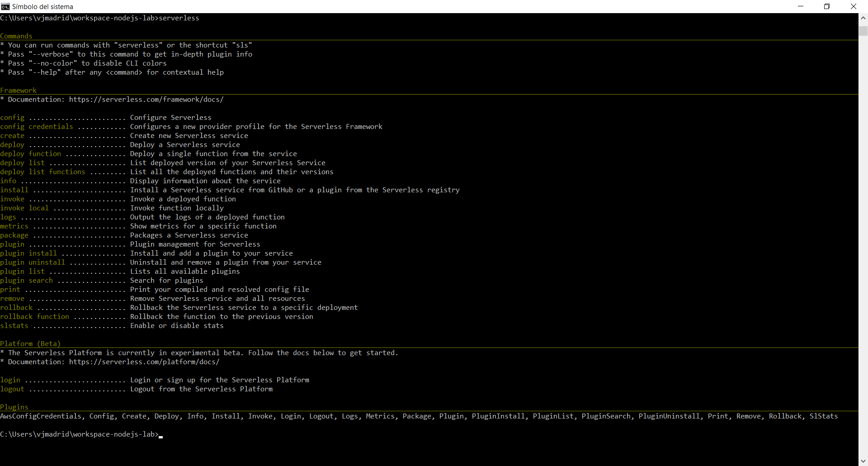Image resolution: width=868 pixels, height=466 pixels.
Task: Open the Command Prompt system menu icon
Action: coord(5,6)
